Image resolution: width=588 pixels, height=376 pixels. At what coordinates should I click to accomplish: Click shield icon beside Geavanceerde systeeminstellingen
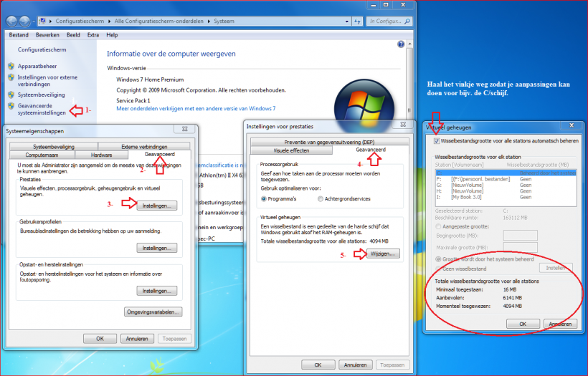[11, 106]
